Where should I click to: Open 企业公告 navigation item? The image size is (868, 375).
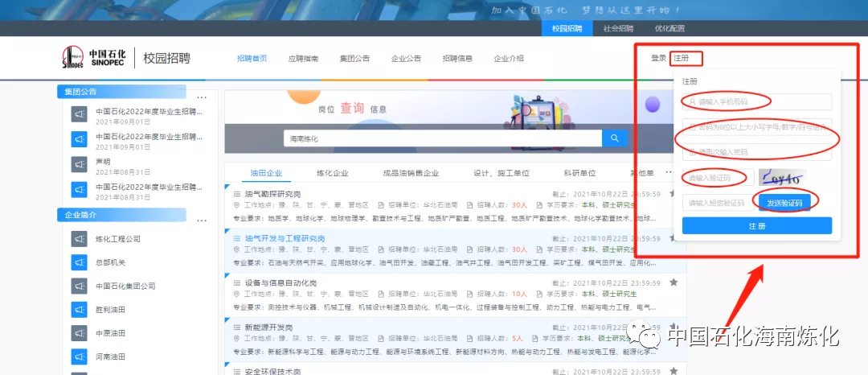click(407, 58)
